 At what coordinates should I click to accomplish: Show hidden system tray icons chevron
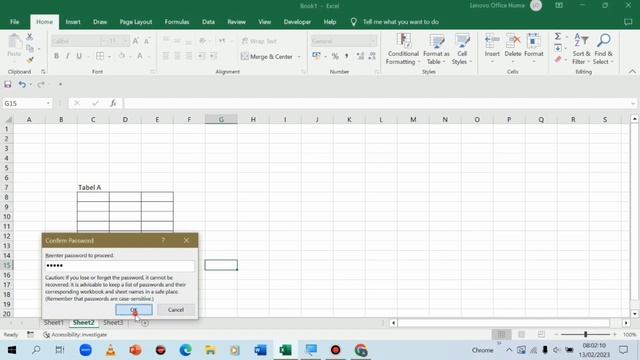pos(509,350)
